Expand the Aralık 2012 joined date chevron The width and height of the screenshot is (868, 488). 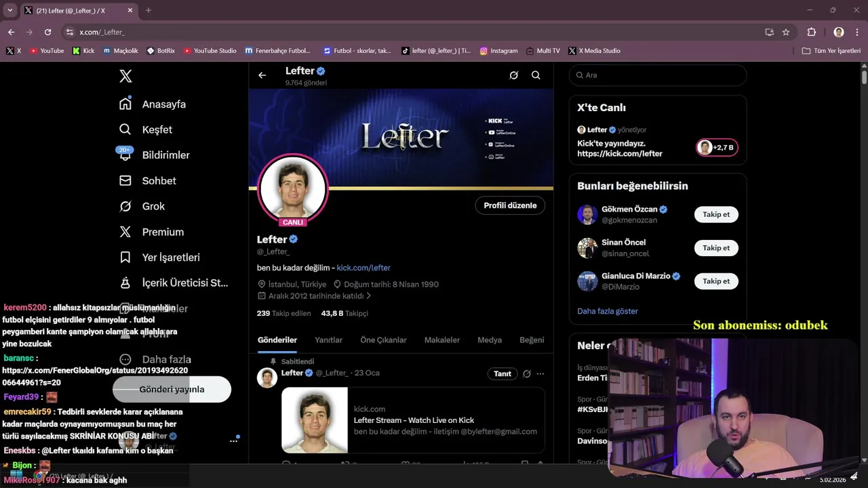[369, 296]
